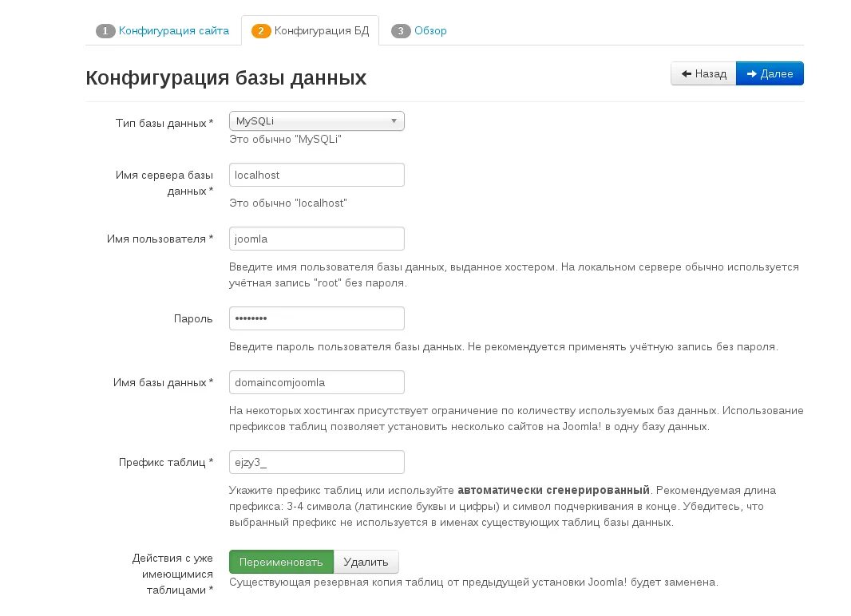Switch to Конфигурация сайта tab
Image resolution: width=851 pixels, height=616 pixels.
174,31
